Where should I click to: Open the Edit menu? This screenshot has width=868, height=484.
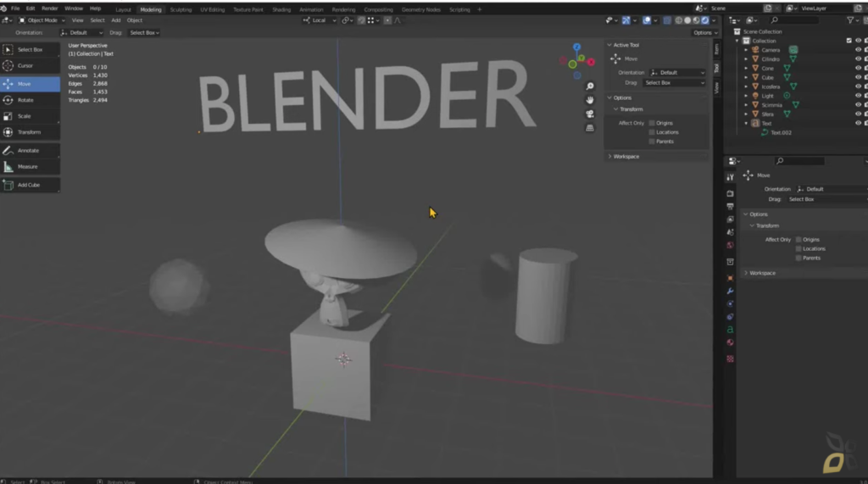point(31,8)
